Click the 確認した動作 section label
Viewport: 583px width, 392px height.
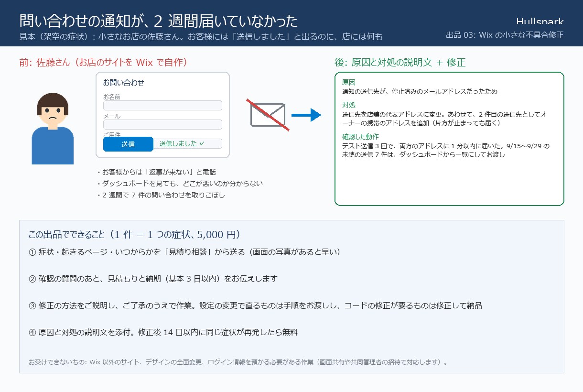pyautogui.click(x=360, y=137)
